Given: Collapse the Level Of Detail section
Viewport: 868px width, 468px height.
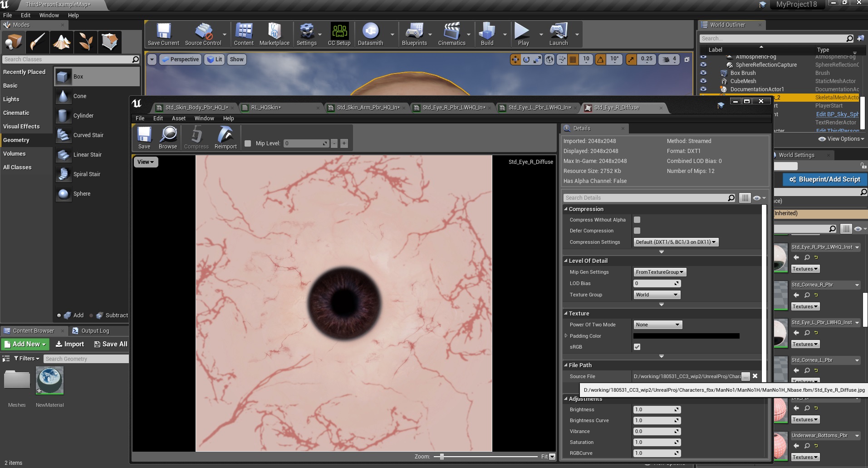Looking at the screenshot, I should 566,261.
